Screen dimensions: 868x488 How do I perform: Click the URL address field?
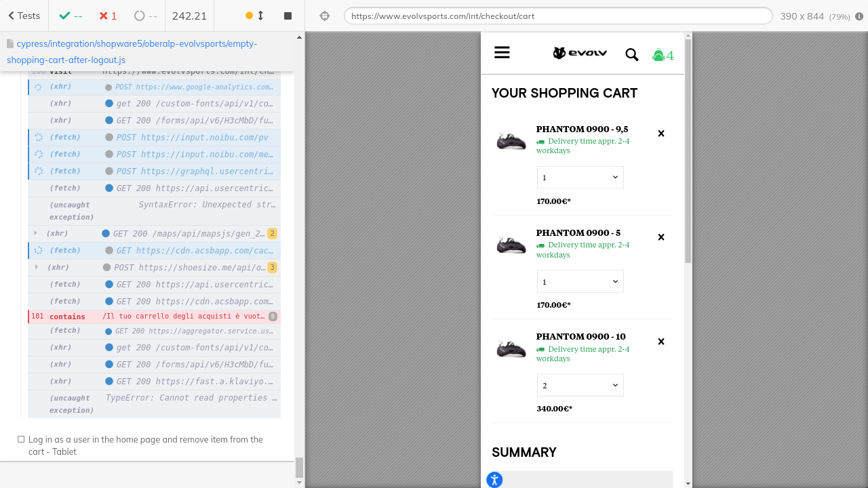(557, 16)
